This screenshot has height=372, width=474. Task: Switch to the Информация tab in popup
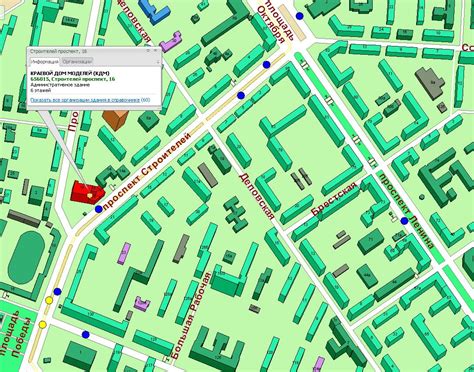pyautogui.click(x=45, y=61)
